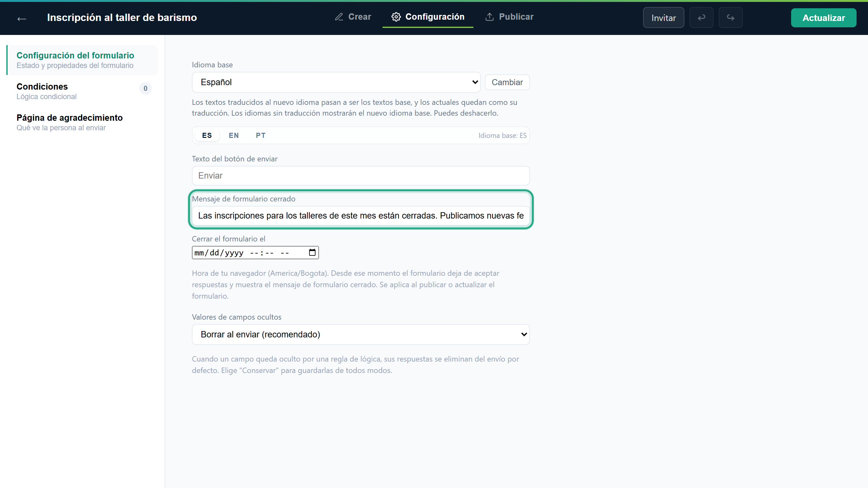Open the calendar picker icon in date field
The height and width of the screenshot is (488, 868).
[x=312, y=253]
